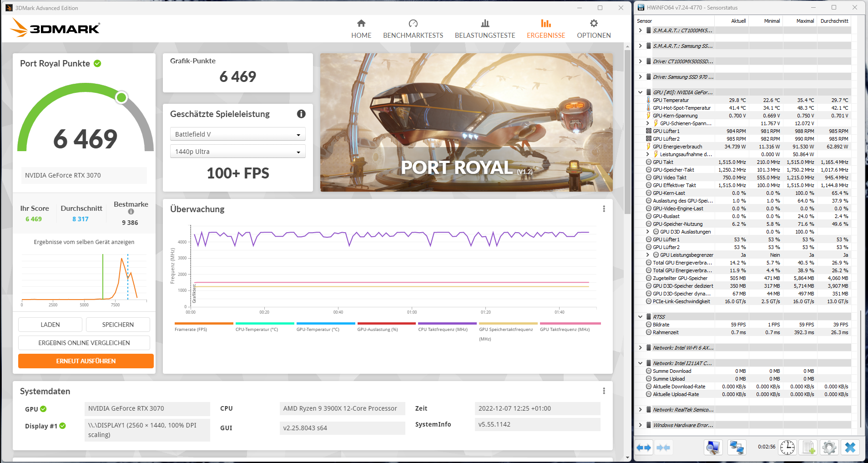Click the HWiNFO64 title bar app icon

point(641,8)
